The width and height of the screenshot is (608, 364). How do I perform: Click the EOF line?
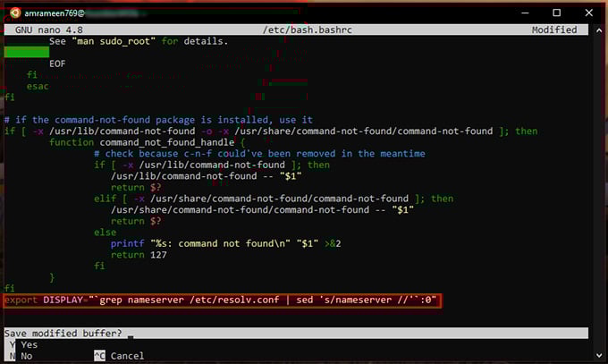pos(57,63)
